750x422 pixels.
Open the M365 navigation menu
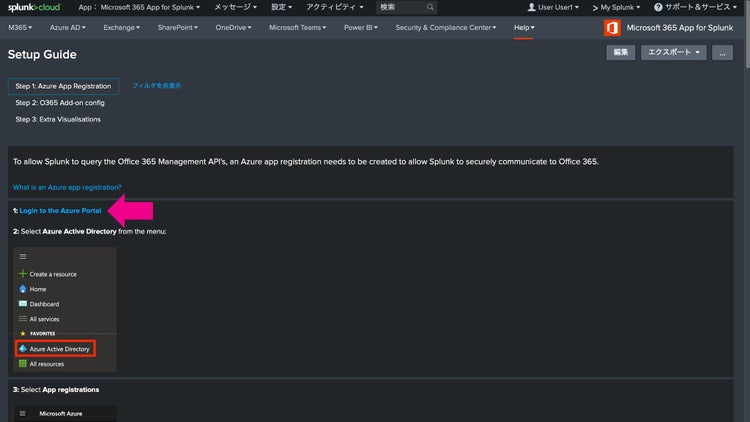[20, 28]
